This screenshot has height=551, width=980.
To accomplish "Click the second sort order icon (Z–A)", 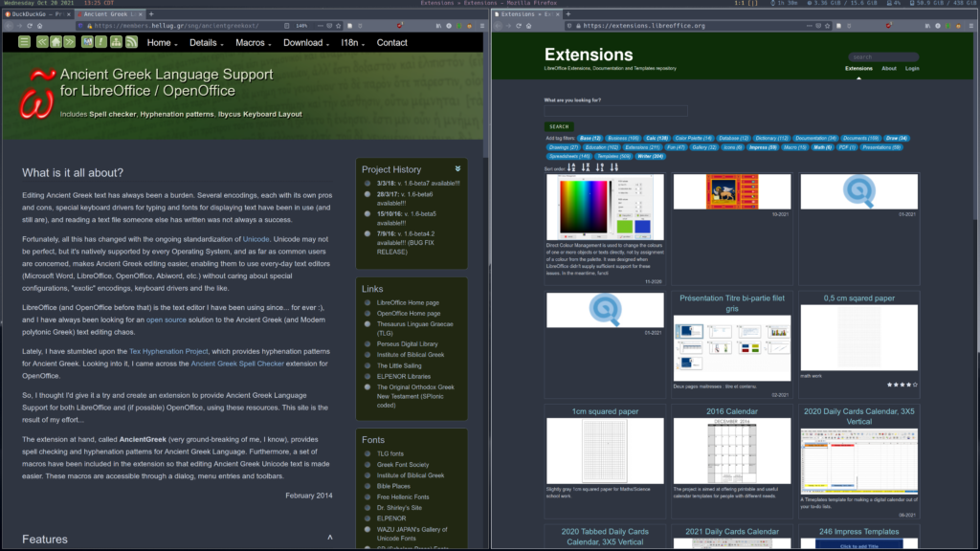I will click(586, 167).
